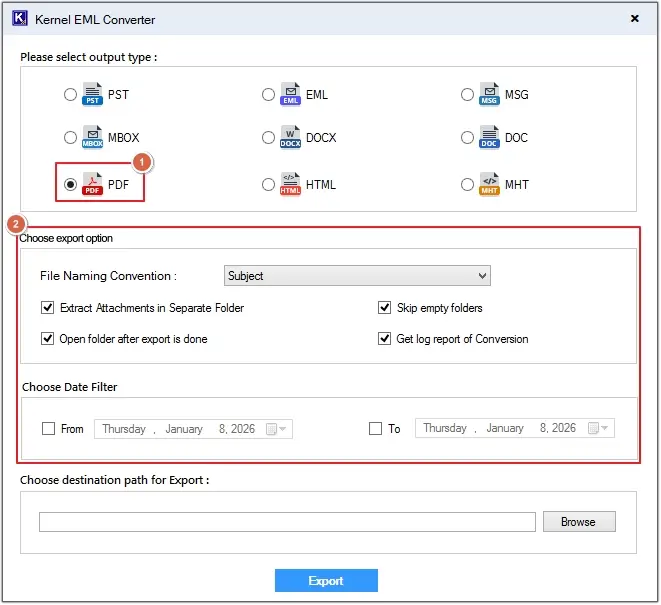Click the MBOX format label text
Screen dimensions: 661x605
[x=124, y=138]
